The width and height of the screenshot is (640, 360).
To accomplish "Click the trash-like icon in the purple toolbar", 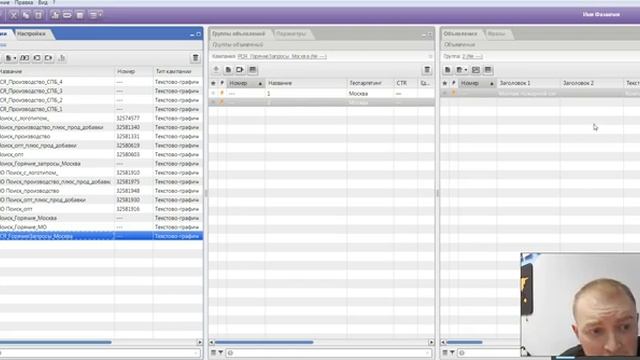I will 80,15.
